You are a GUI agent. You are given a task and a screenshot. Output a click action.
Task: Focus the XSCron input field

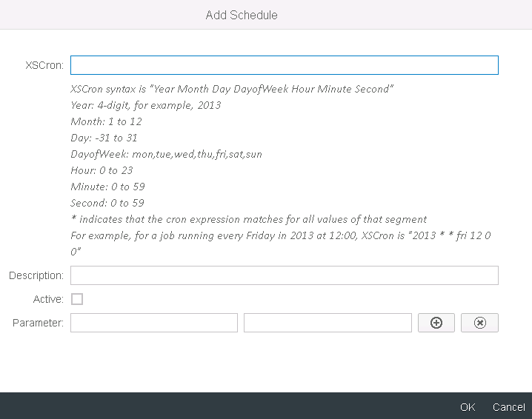coord(284,65)
